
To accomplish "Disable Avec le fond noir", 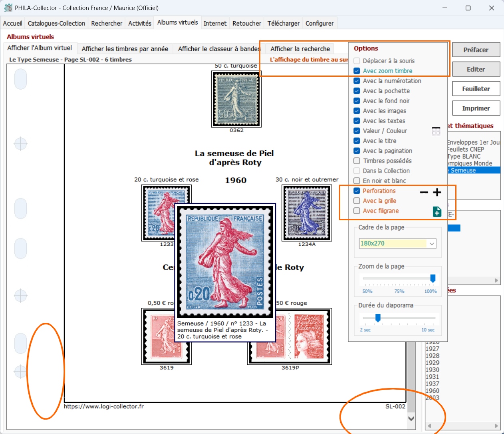I will [357, 101].
